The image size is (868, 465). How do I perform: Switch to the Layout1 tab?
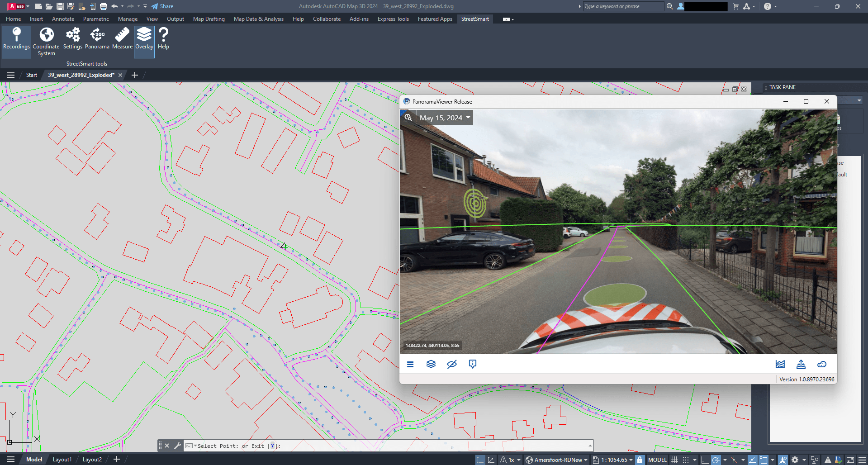coord(62,460)
